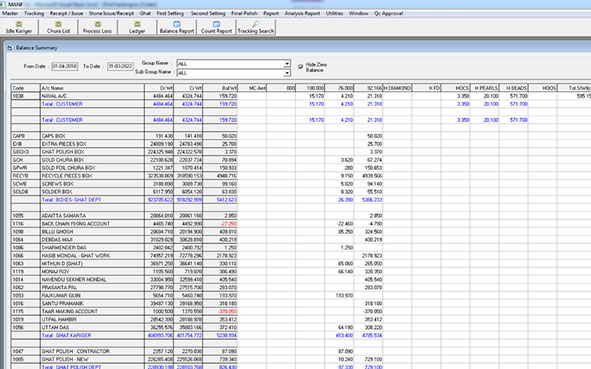Open the Receipt / Issue menu

click(x=66, y=13)
